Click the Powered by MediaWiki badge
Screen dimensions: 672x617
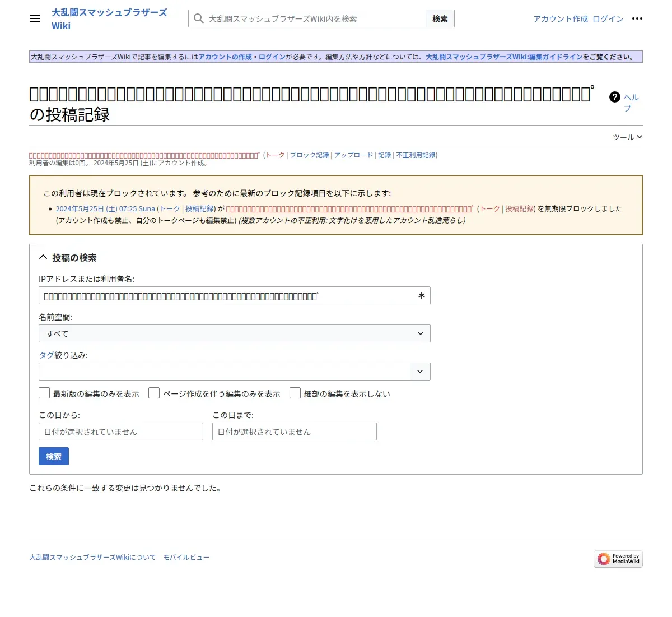pyautogui.click(x=618, y=559)
